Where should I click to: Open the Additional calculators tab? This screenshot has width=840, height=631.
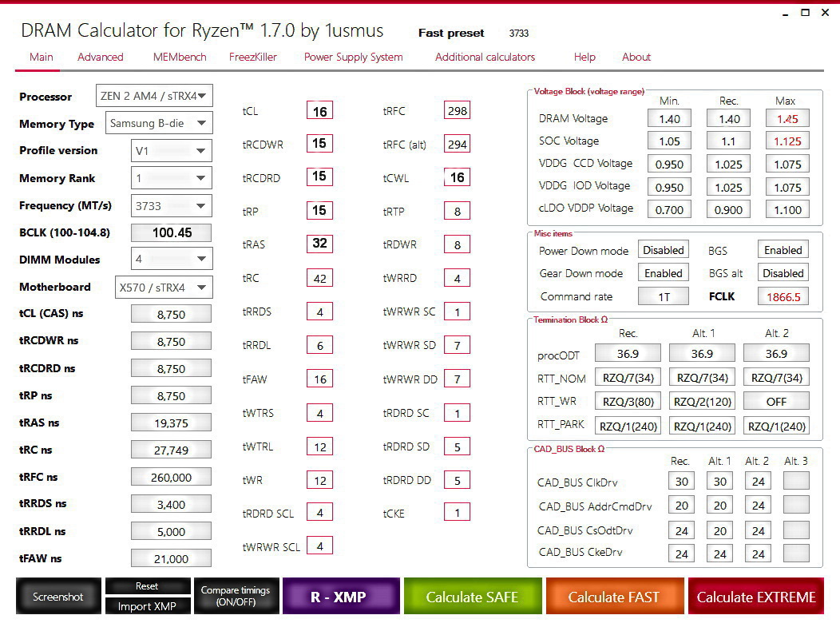(x=485, y=57)
